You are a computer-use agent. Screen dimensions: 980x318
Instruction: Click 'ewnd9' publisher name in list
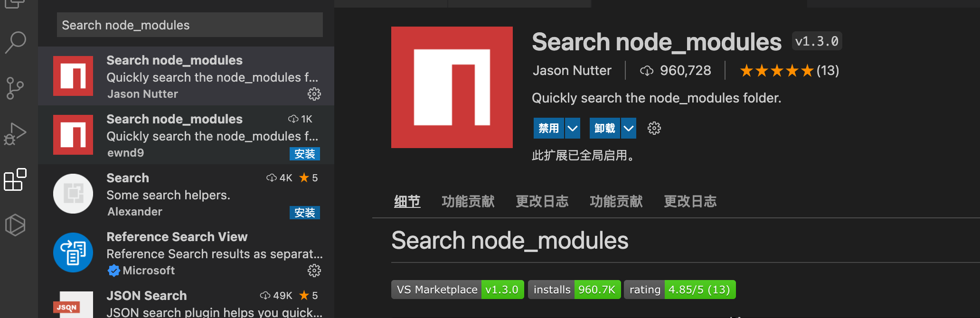click(x=126, y=153)
